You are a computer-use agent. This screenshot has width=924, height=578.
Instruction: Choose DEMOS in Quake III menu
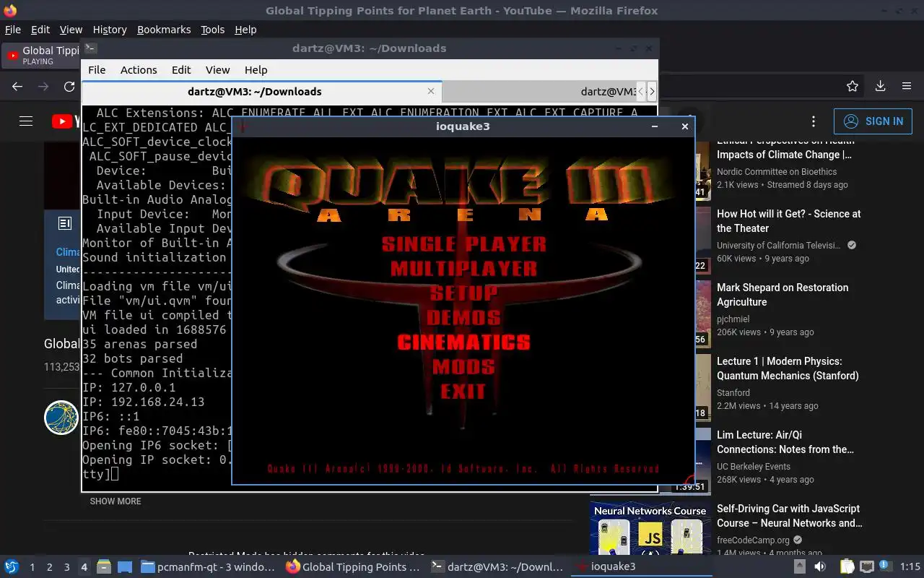pyautogui.click(x=463, y=317)
